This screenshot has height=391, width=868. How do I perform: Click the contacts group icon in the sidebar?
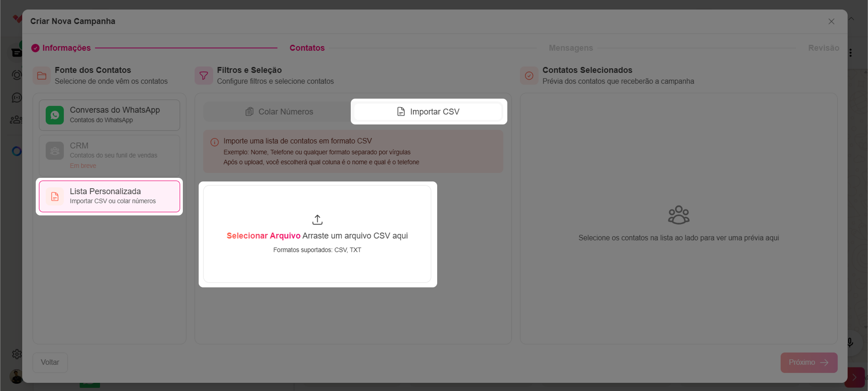tap(16, 119)
